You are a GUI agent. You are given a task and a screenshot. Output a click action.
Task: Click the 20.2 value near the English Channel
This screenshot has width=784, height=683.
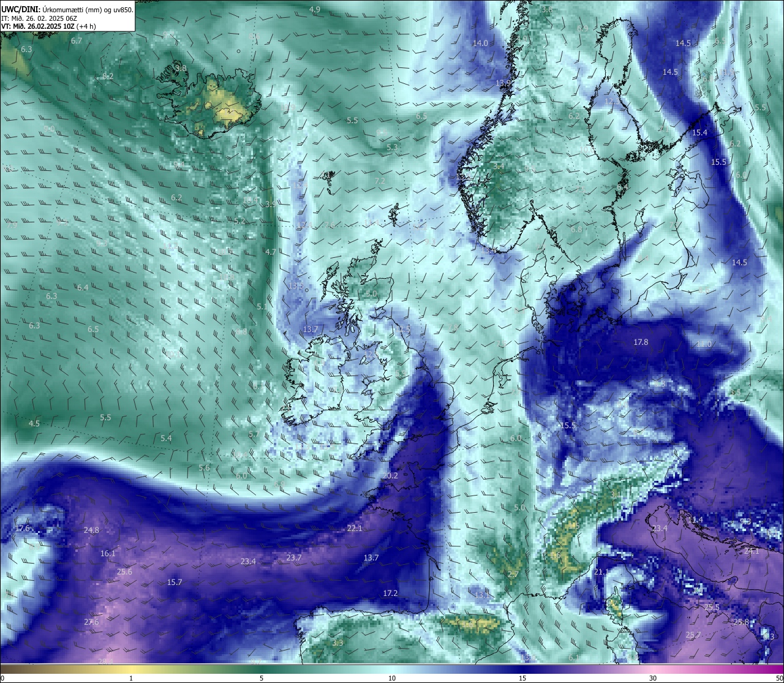point(390,475)
